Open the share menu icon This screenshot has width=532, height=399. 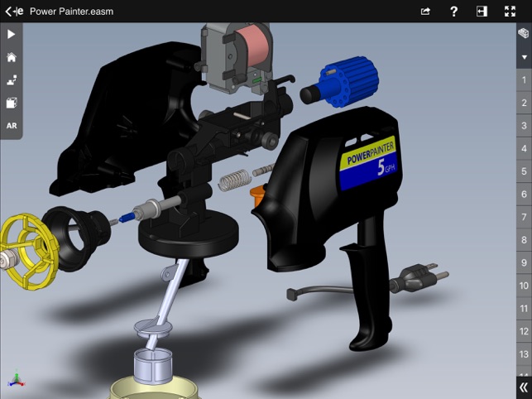[x=425, y=12]
